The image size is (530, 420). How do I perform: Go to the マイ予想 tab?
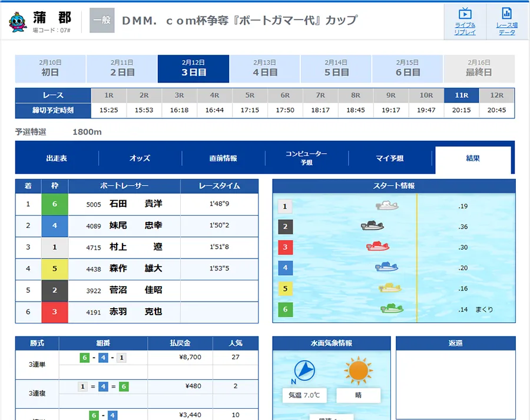[x=390, y=158]
